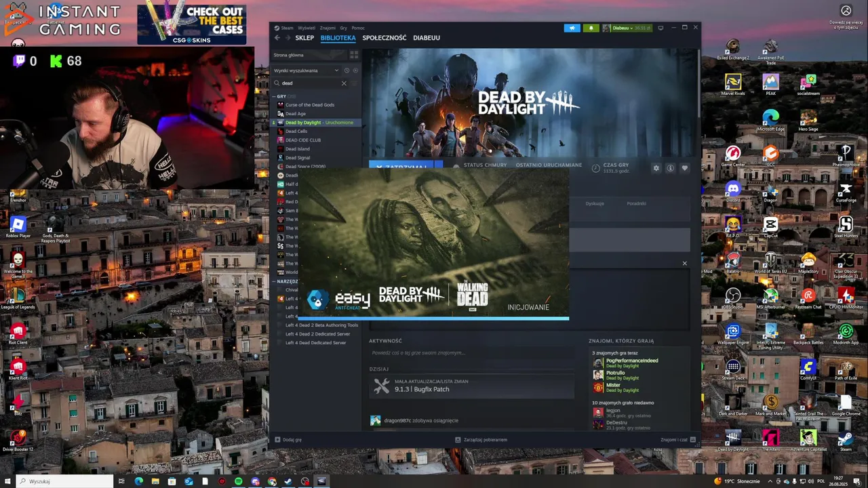The width and height of the screenshot is (868, 488).
Task: Open Steam notifications bell
Action: (x=591, y=28)
